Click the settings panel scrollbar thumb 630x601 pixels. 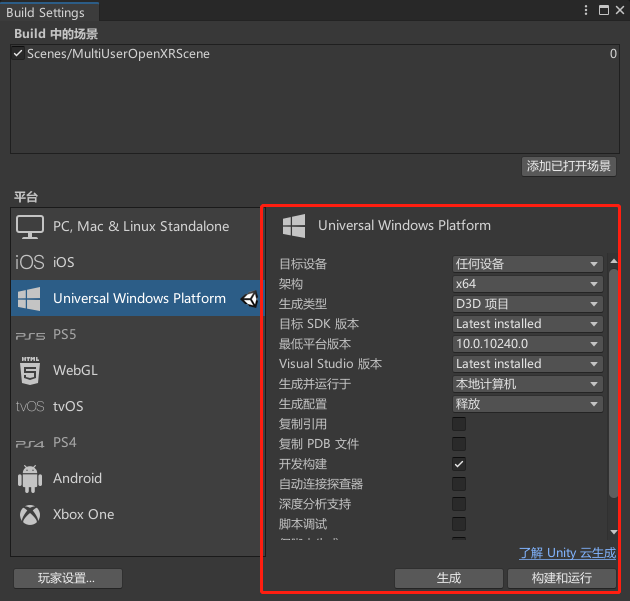613,384
